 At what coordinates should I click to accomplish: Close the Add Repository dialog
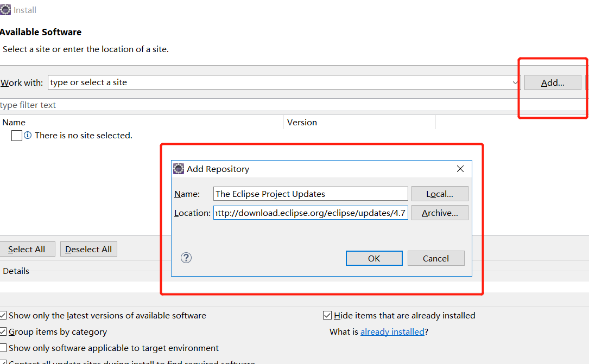click(460, 169)
